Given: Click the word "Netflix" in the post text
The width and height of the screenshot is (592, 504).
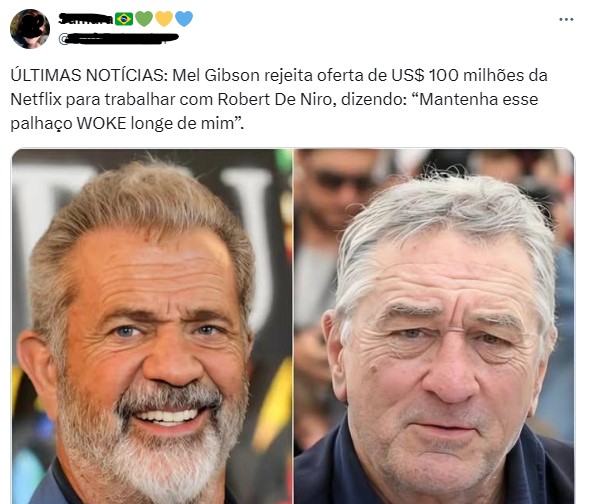Looking at the screenshot, I should 36,100.
